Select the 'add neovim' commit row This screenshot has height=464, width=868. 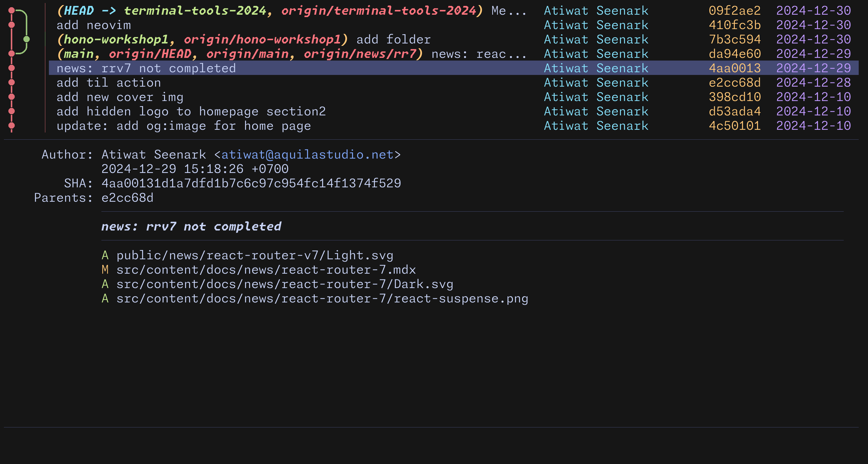pyautogui.click(x=94, y=25)
